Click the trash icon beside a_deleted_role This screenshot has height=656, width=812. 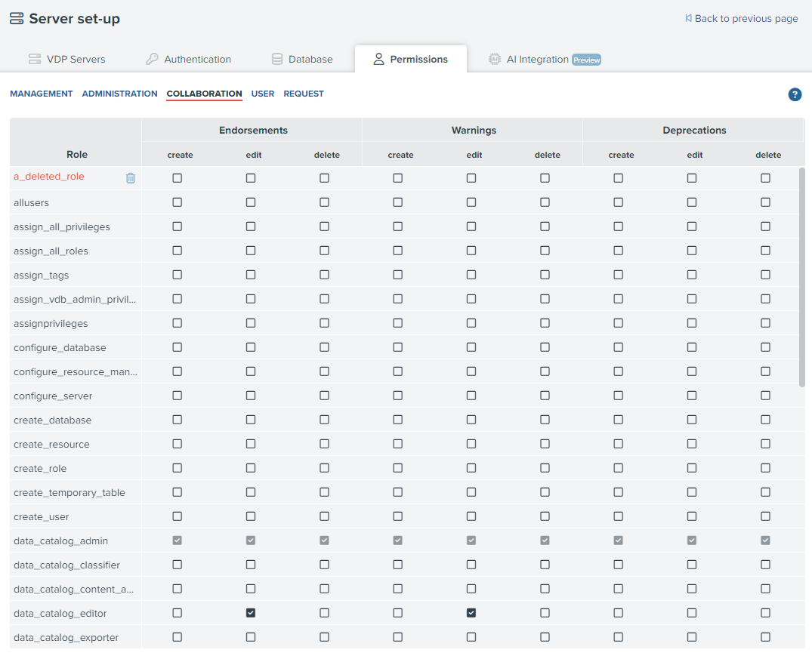pos(131,178)
